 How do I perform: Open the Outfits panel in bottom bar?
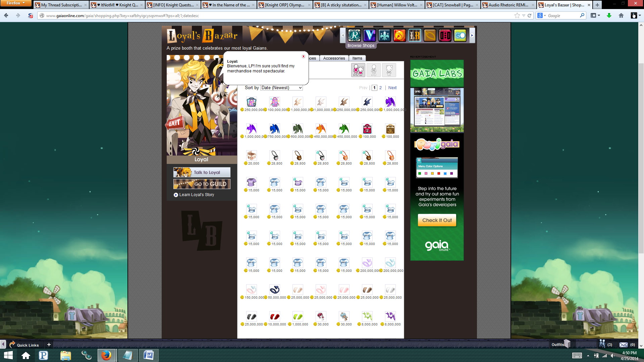click(561, 344)
